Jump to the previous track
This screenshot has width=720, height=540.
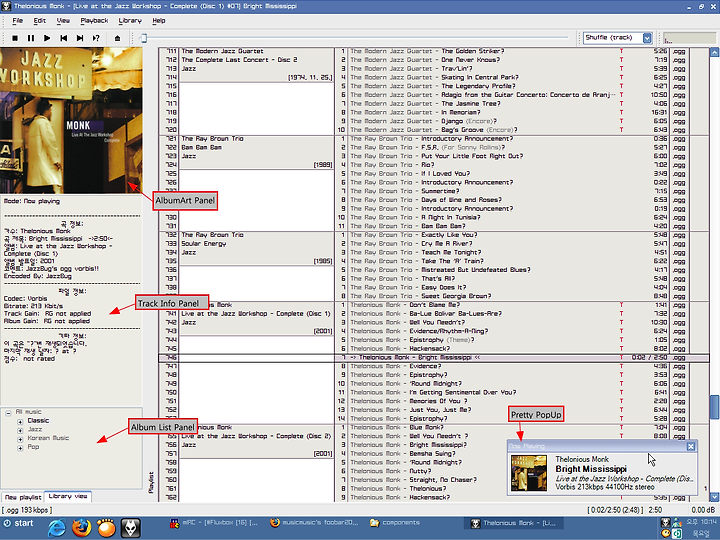(63, 38)
